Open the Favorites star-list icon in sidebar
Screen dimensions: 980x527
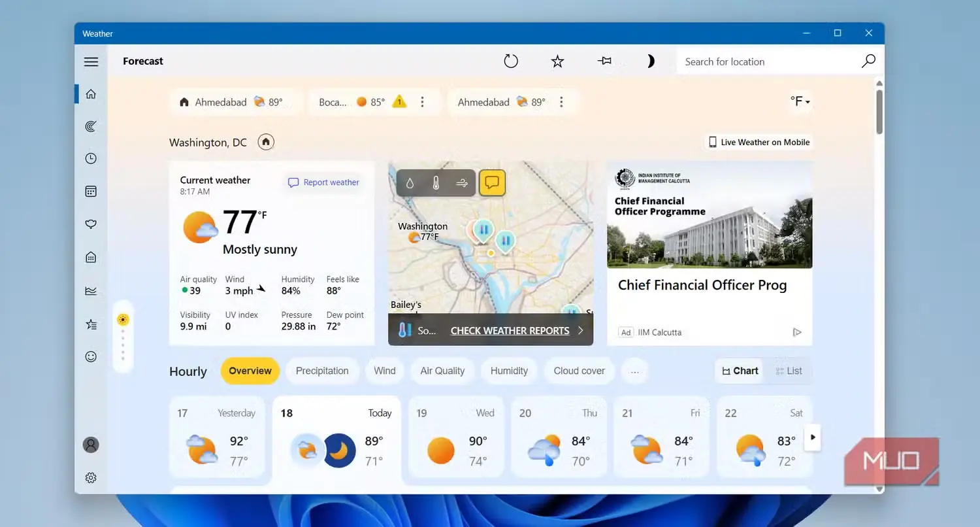tap(91, 324)
